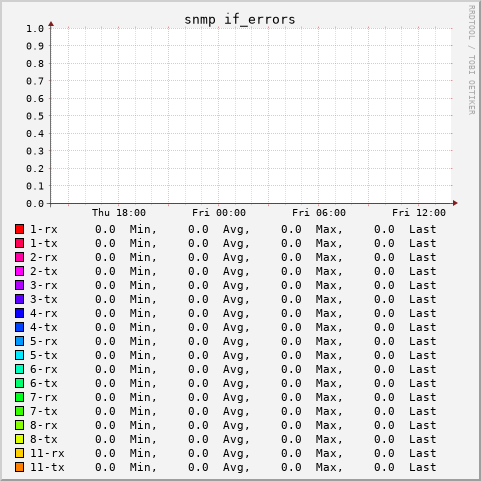Click the purple 3-rx legend swatch
Screen dimensions: 481x481
point(19,285)
